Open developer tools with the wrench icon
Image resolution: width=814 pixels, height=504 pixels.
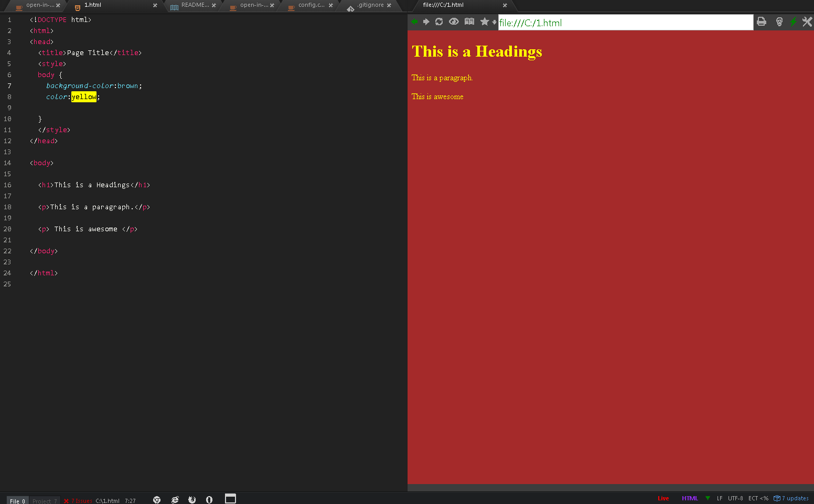[x=807, y=22]
